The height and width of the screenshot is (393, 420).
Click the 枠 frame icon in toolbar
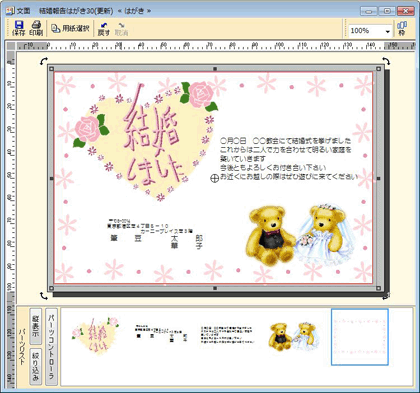pyautogui.click(x=402, y=28)
